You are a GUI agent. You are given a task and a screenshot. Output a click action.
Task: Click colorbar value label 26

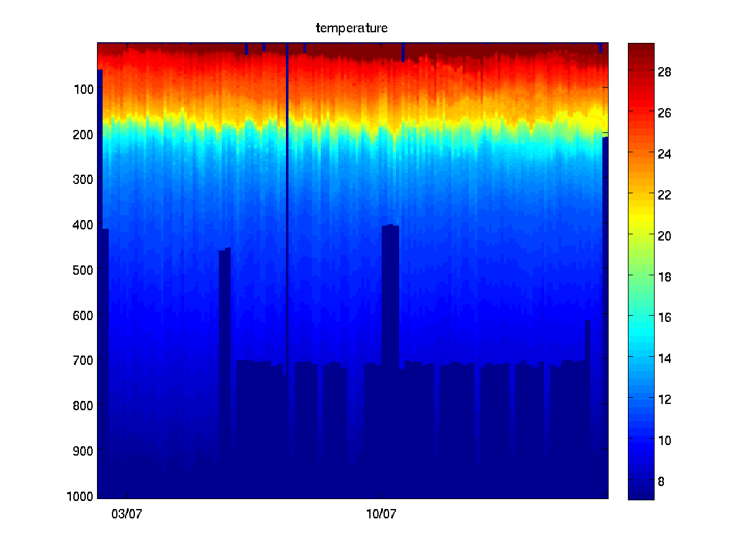[665, 112]
